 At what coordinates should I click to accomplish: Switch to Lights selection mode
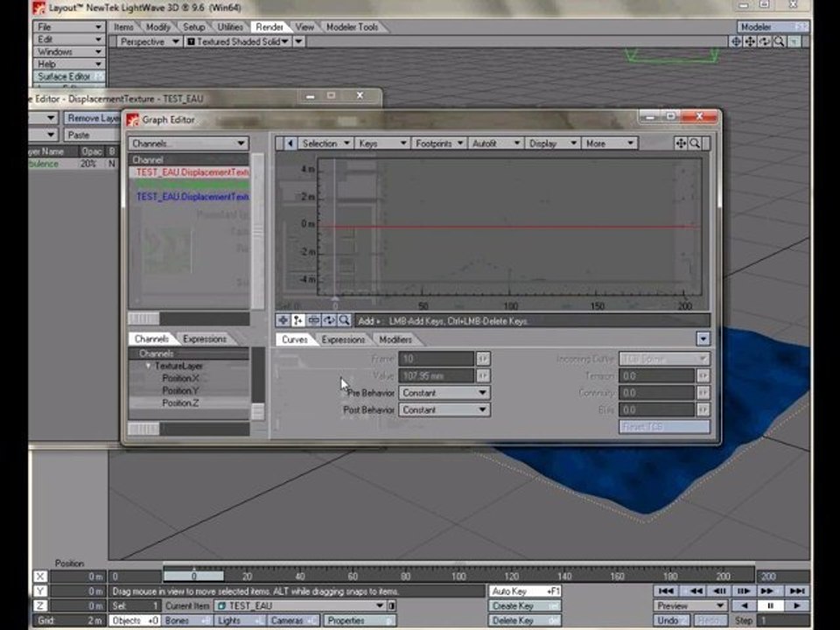(x=239, y=620)
